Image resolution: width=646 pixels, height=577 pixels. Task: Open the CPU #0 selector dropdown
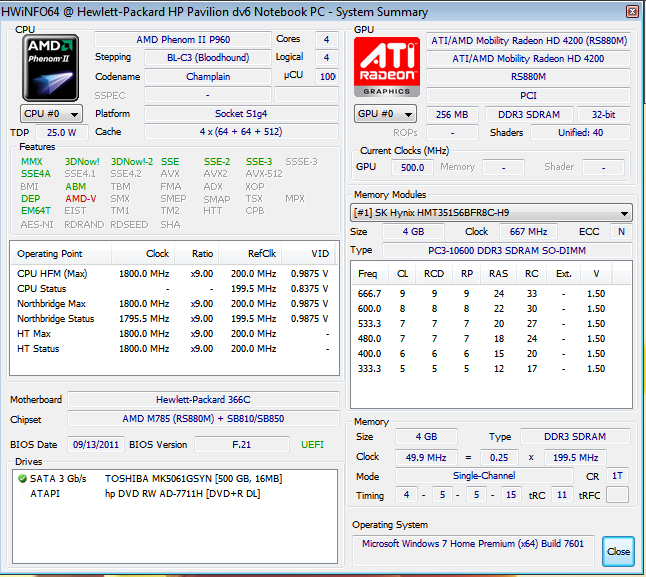[x=51, y=114]
